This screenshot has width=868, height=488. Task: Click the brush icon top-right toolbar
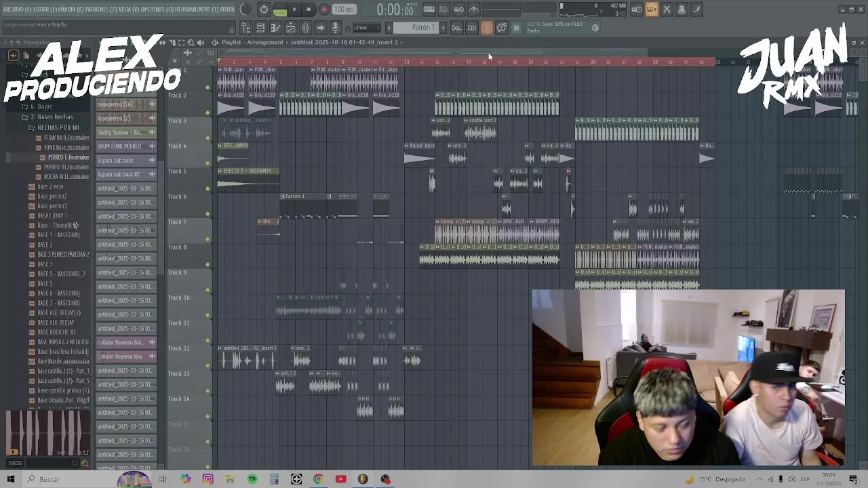point(696,9)
